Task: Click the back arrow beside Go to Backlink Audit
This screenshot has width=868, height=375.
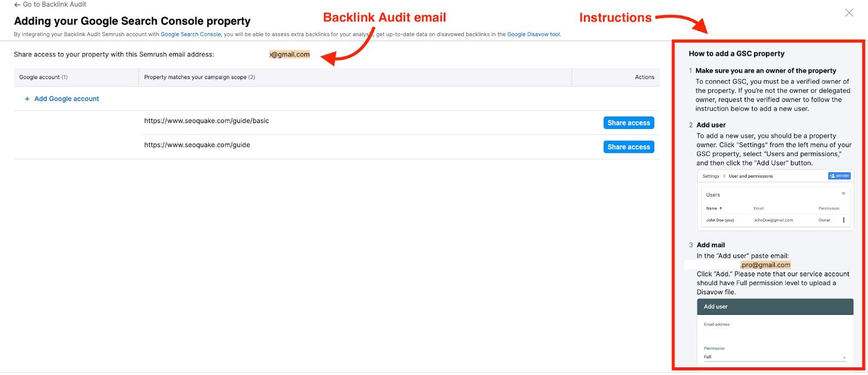Action: pyautogui.click(x=17, y=4)
